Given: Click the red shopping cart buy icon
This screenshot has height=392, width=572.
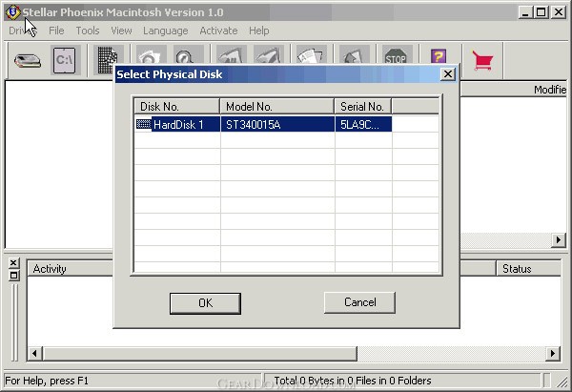Looking at the screenshot, I should (x=482, y=60).
